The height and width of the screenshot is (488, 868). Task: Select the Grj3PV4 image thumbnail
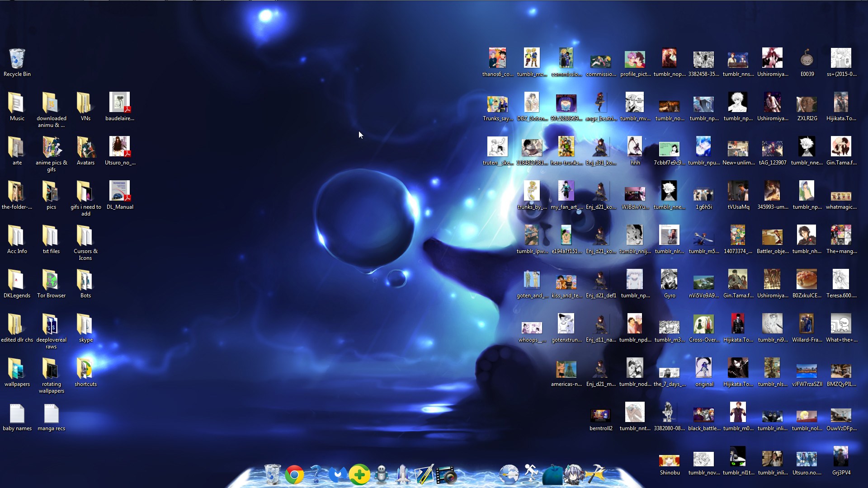[841, 461]
